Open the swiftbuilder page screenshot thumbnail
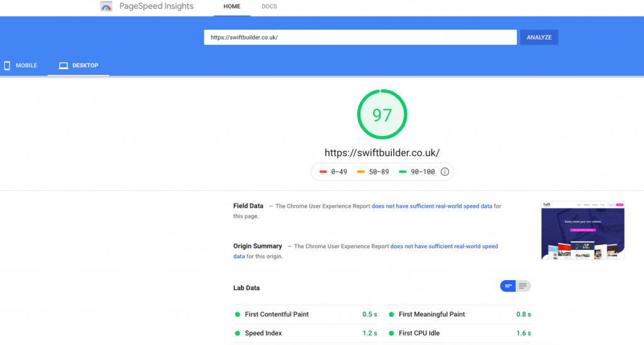The height and width of the screenshot is (345, 644). 583,230
